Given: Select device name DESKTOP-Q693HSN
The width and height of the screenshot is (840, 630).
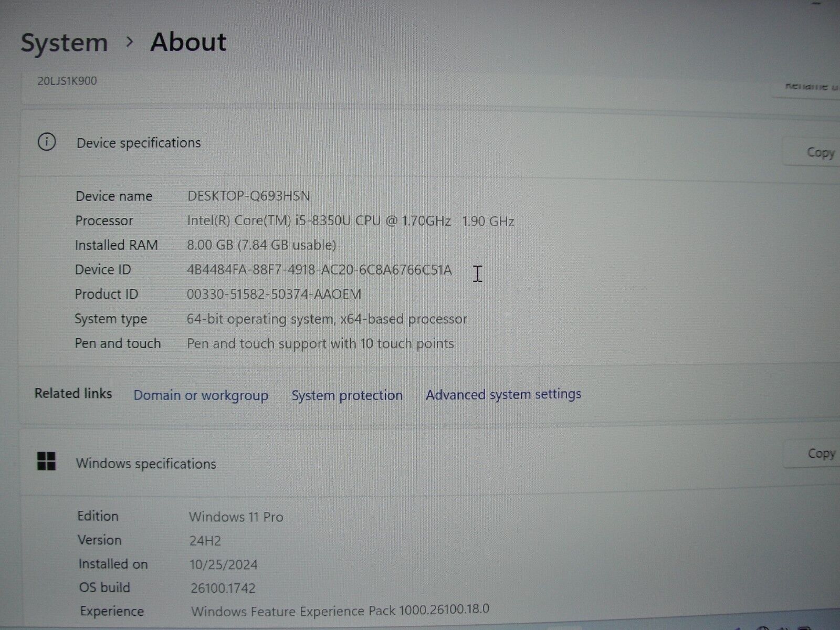Looking at the screenshot, I should (248, 196).
